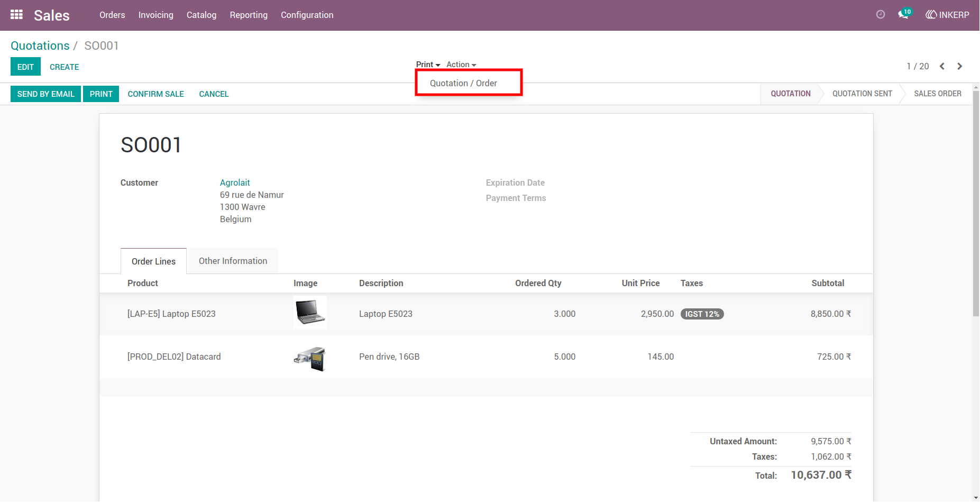Open the conversations chat icon with badge 10
The width and height of the screenshot is (980, 502).
[x=904, y=14]
